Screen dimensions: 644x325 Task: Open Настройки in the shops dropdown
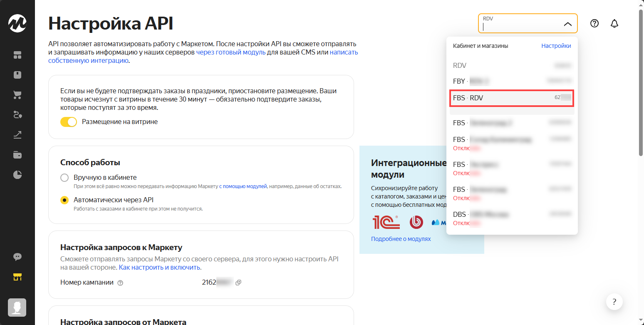click(556, 46)
